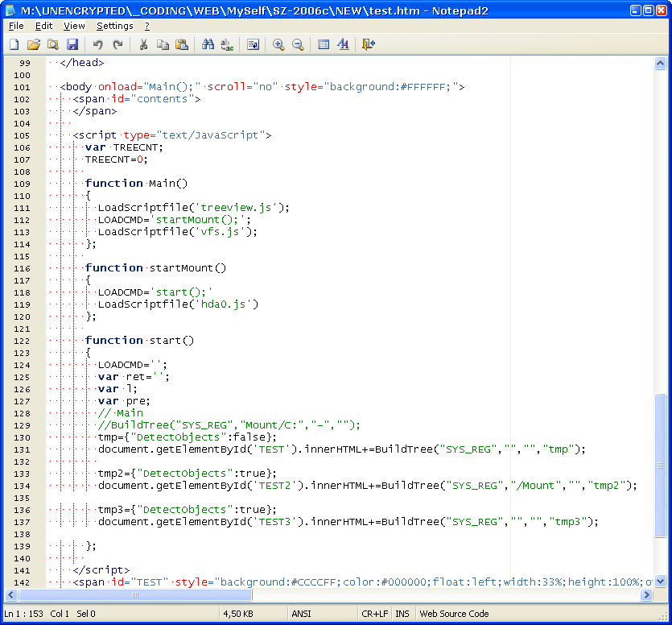The width and height of the screenshot is (672, 625).
Task: Click 'var pre;' on line 127
Action: pos(124,401)
